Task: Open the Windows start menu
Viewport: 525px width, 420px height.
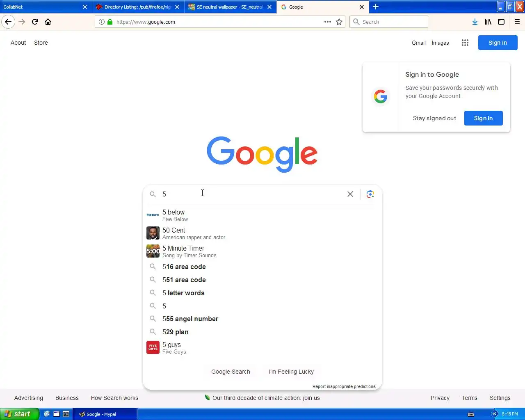Action: click(x=19, y=414)
